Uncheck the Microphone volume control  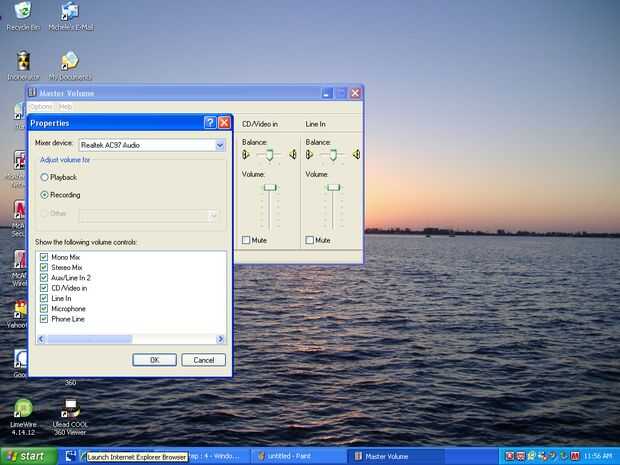pyautogui.click(x=44, y=308)
